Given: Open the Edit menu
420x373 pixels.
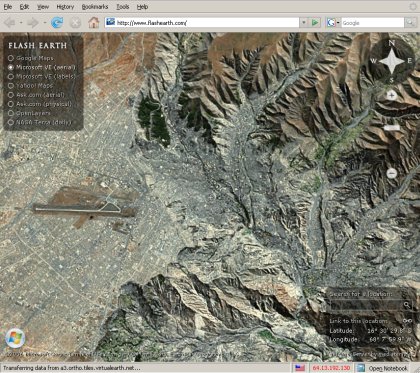Looking at the screenshot, I should coord(24,7).
